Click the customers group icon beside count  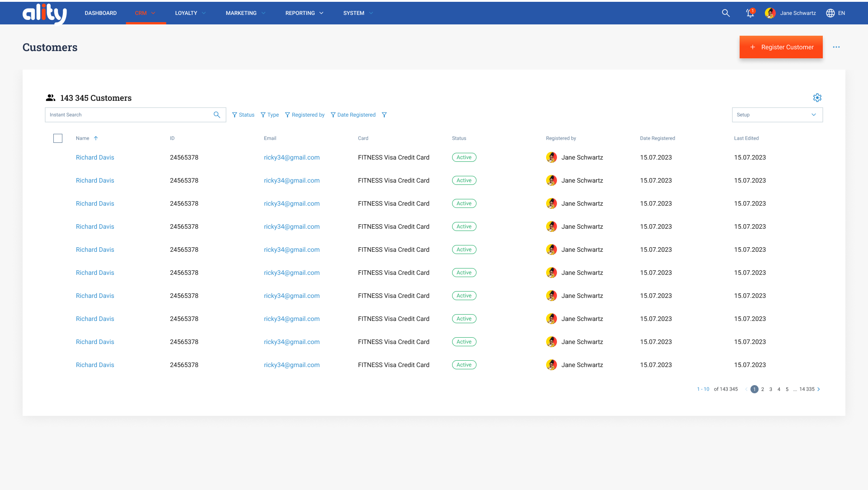(x=51, y=98)
